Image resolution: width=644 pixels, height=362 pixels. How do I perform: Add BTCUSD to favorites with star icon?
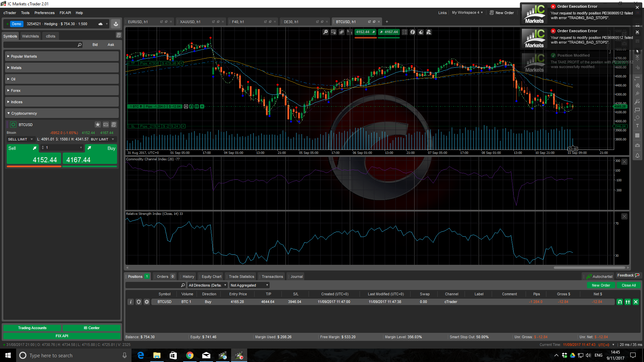tap(98, 125)
